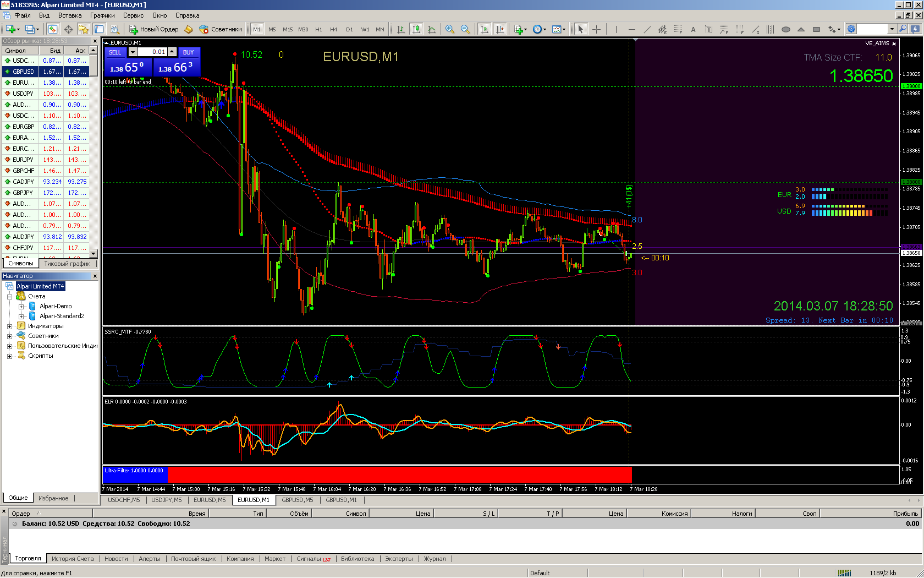The image size is (924, 578).
Task: Switch chart to M1 timeframe
Action: 257,29
